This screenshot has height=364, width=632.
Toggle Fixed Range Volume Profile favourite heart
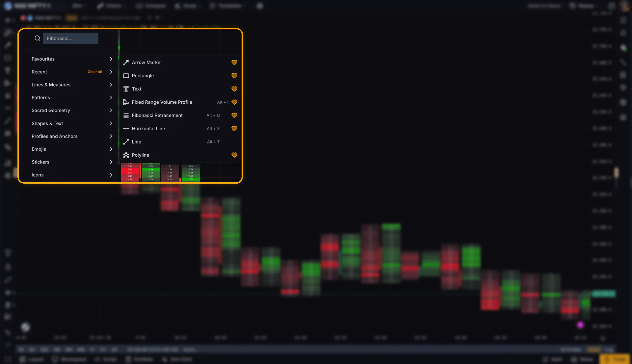point(234,102)
